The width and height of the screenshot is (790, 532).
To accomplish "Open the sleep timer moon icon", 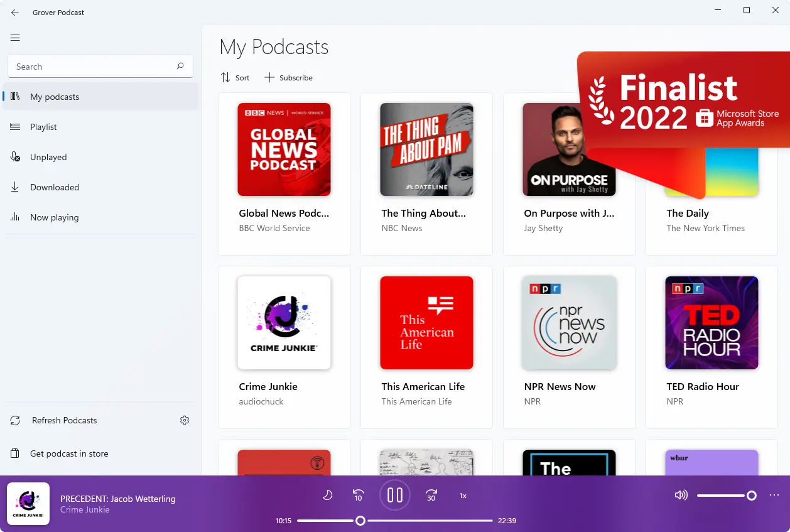I will 327,496.
